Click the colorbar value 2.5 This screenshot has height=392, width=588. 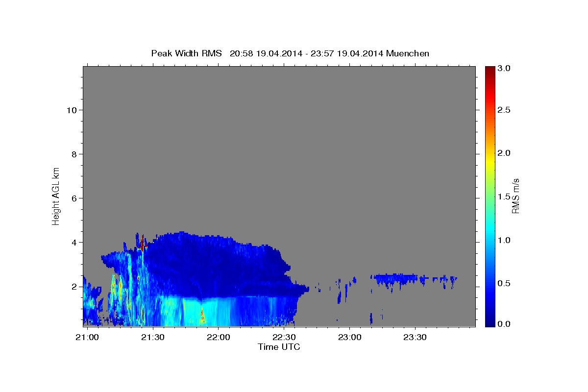(x=504, y=110)
